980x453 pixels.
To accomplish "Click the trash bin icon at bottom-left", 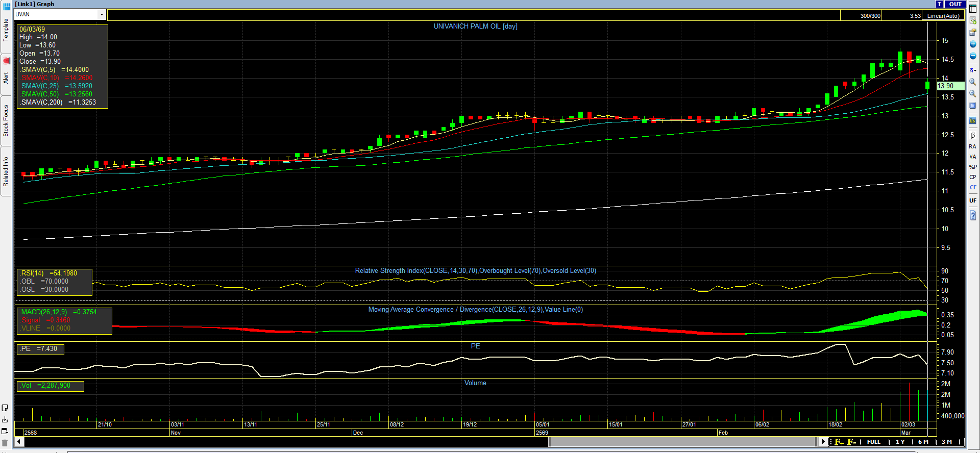I will 5,443.
